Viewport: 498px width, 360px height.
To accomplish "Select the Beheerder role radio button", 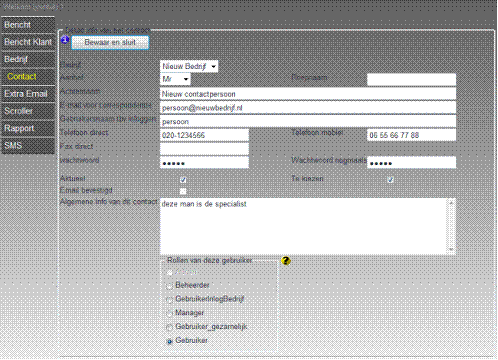I will coord(169,286).
